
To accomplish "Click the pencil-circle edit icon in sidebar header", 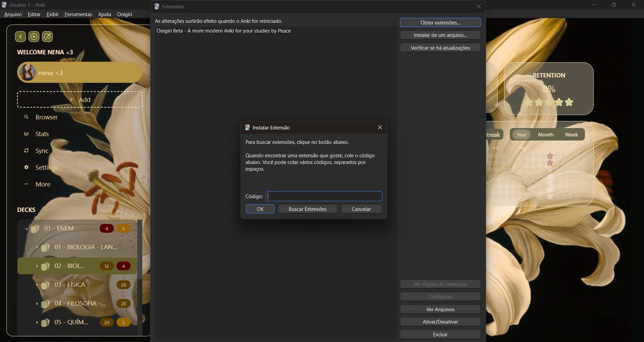I will pyautogui.click(x=47, y=36).
